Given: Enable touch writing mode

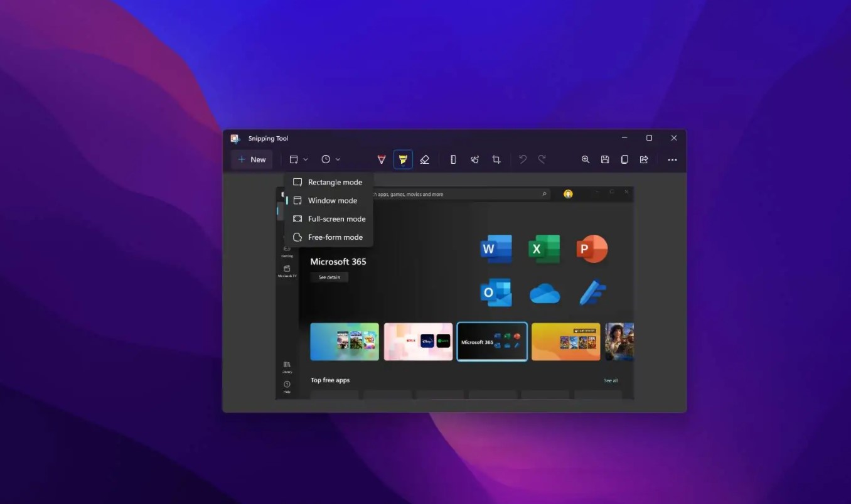Looking at the screenshot, I should tap(474, 159).
